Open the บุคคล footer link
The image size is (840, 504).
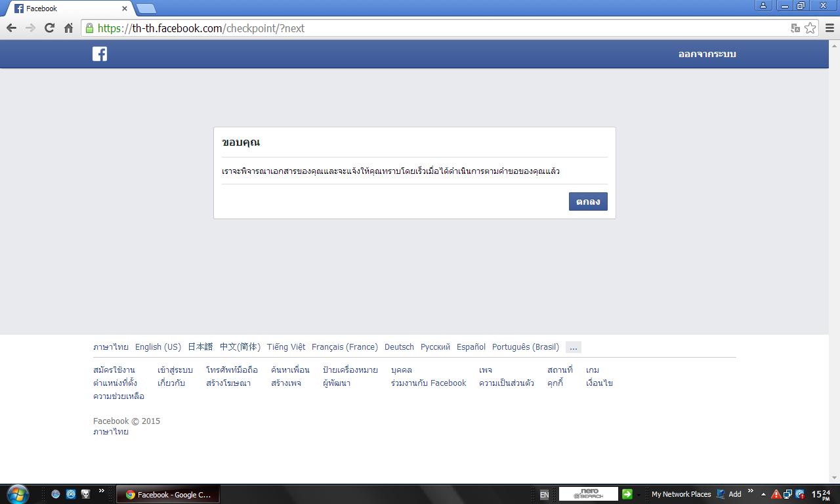click(402, 370)
